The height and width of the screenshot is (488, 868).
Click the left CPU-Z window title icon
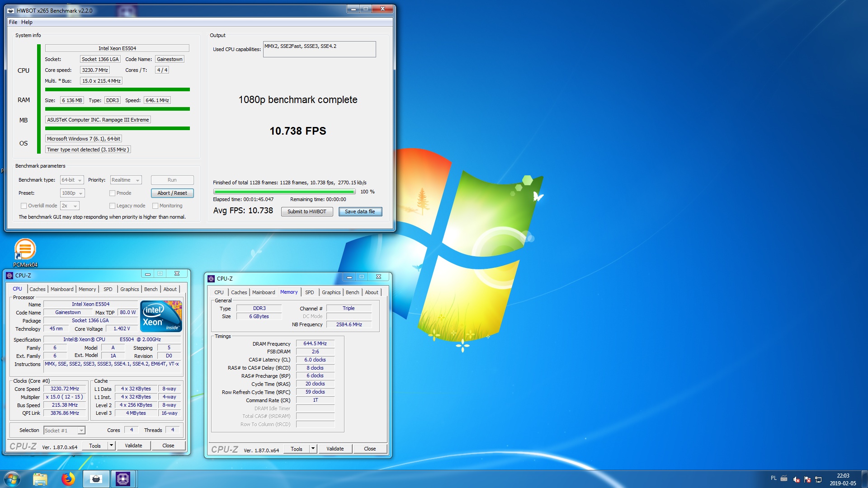click(9, 275)
